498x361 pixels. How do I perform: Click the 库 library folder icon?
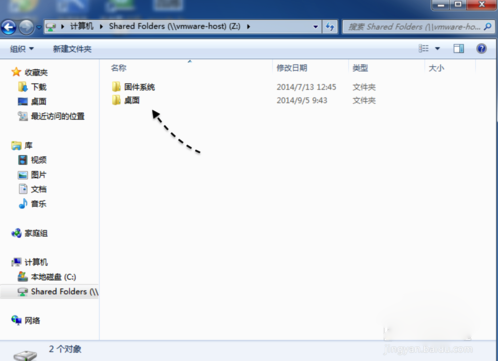[x=16, y=145]
